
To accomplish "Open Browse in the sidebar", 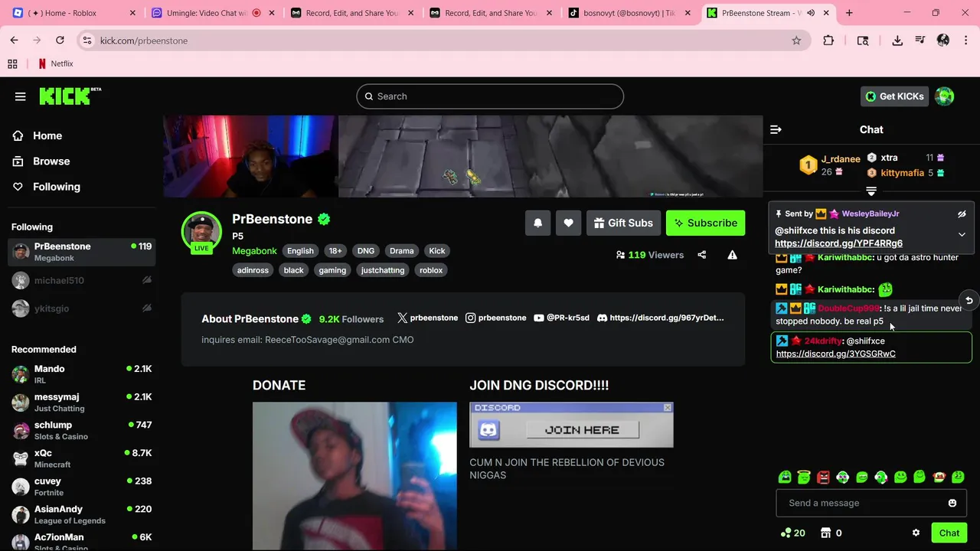I will [51, 161].
